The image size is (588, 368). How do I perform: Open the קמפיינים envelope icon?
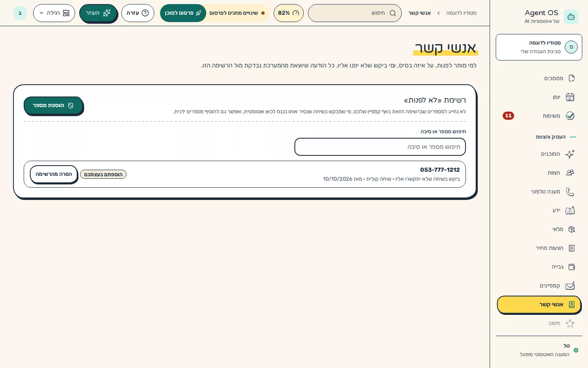pyautogui.click(x=570, y=285)
